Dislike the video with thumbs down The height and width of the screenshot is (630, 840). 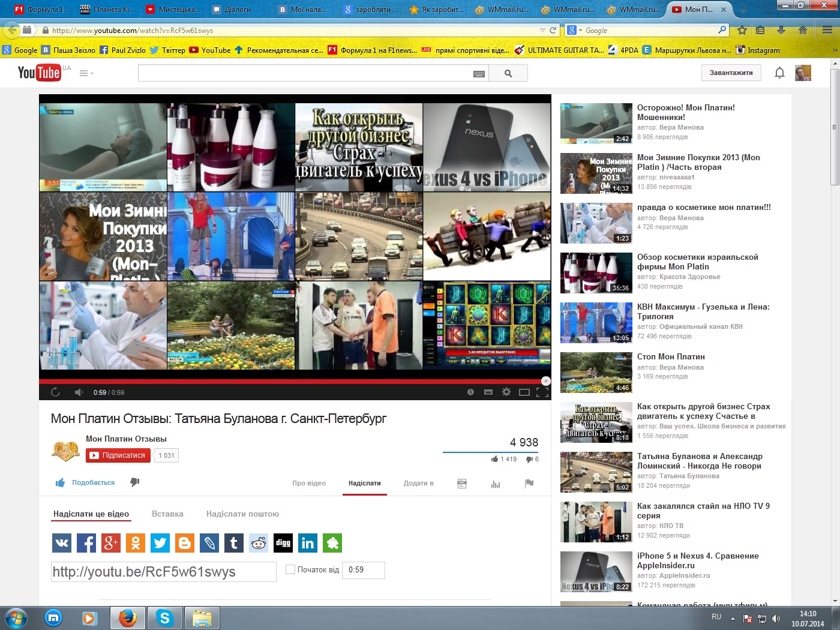[x=135, y=482]
